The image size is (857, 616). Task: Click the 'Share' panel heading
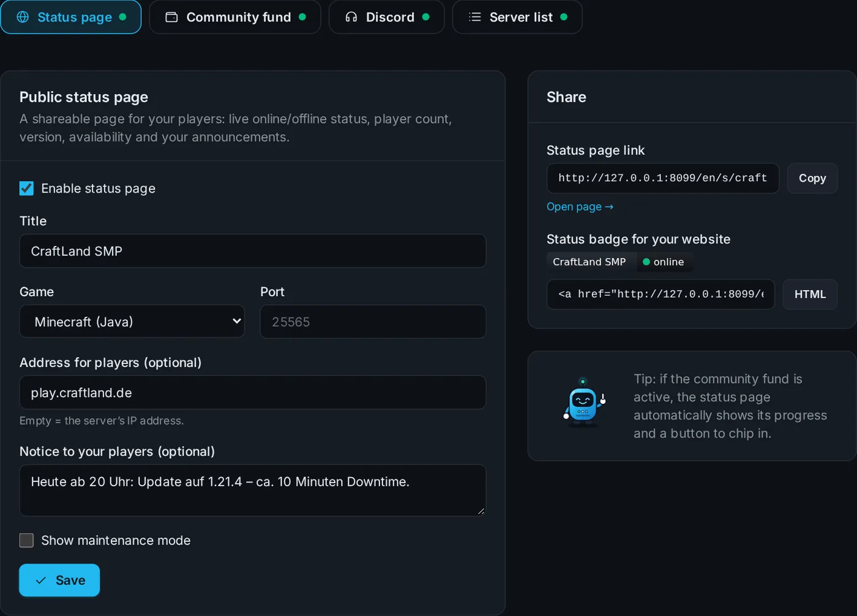point(566,97)
